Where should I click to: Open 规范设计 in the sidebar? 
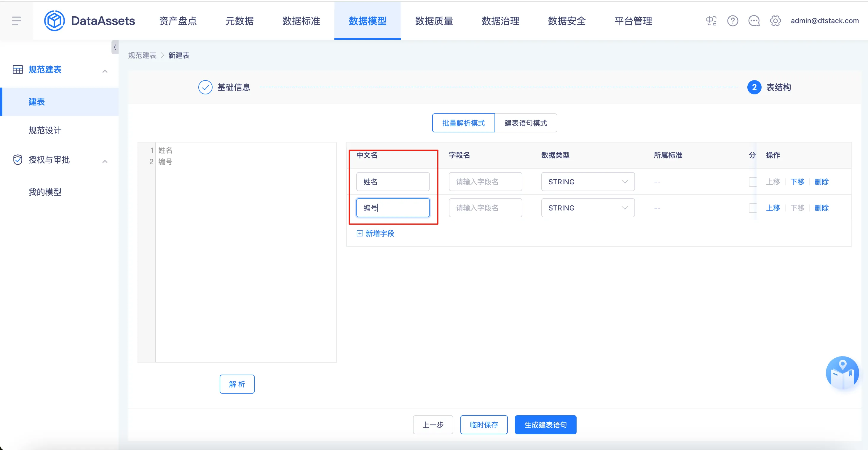pos(45,131)
